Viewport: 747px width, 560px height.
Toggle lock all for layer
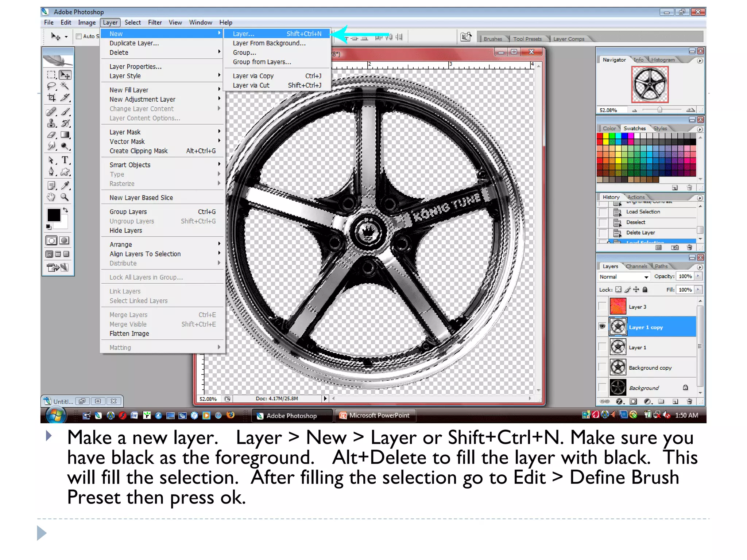point(645,289)
